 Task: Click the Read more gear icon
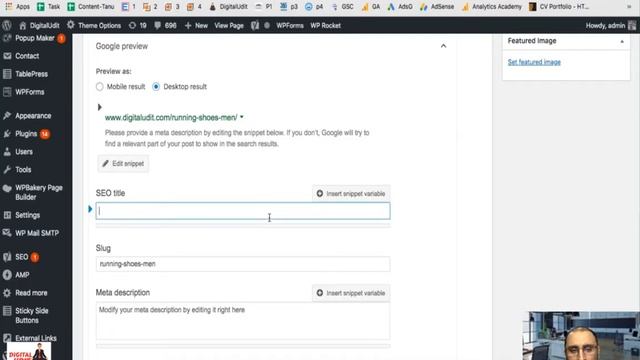7,293
